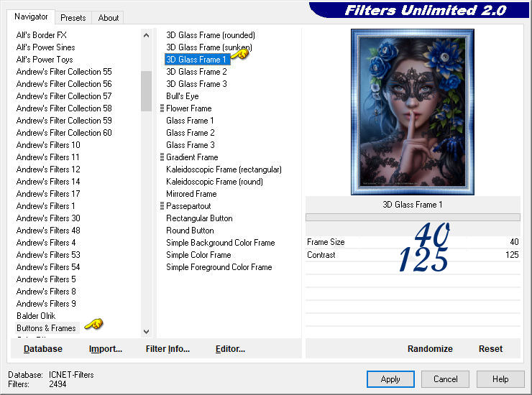Click the Flower Frame grip icon
This screenshot has width=532, height=395.
click(162, 108)
